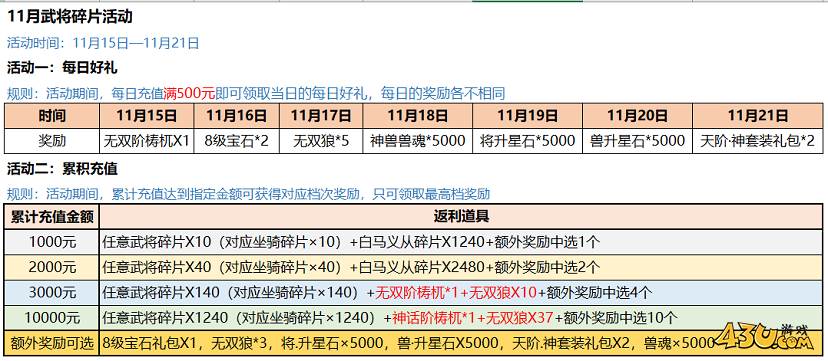Select the 天阶·神套装礼包*2 cell

click(758, 141)
